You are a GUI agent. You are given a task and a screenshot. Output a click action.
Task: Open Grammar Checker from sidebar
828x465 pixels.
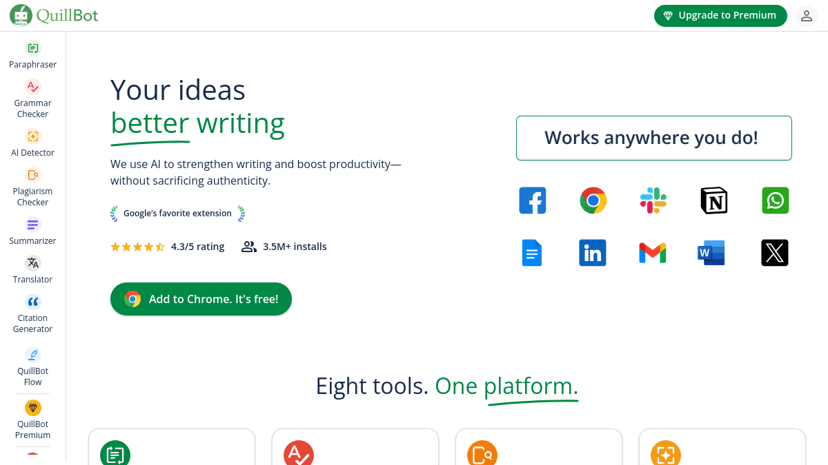point(33,99)
